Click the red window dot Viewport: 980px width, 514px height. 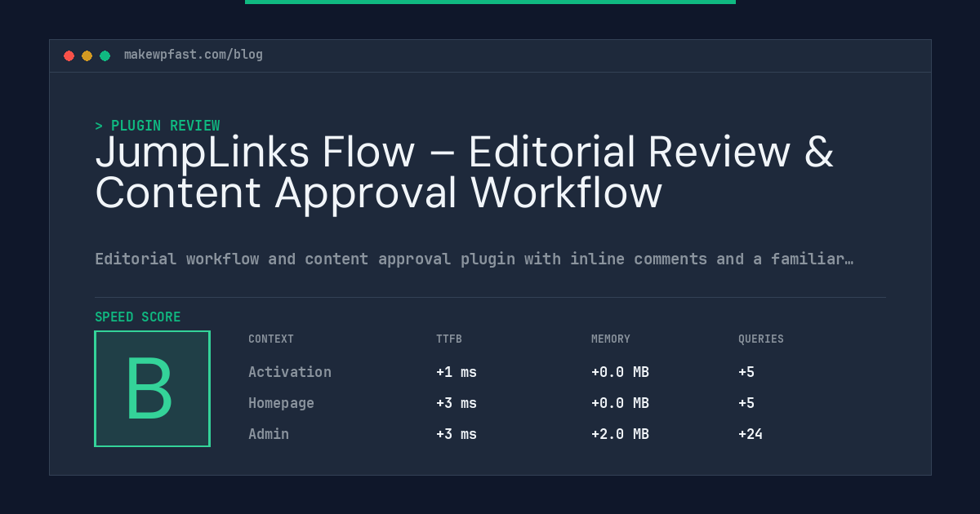pos(69,55)
